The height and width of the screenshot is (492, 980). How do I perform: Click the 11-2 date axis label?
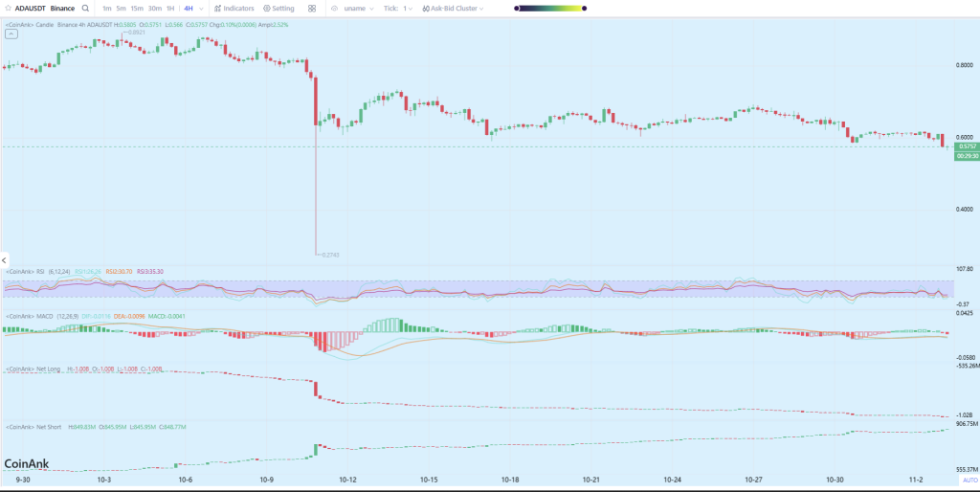(916, 481)
